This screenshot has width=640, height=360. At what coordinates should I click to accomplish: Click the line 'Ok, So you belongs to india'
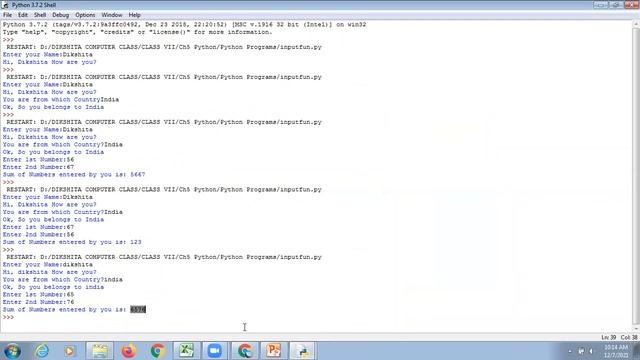point(53,287)
